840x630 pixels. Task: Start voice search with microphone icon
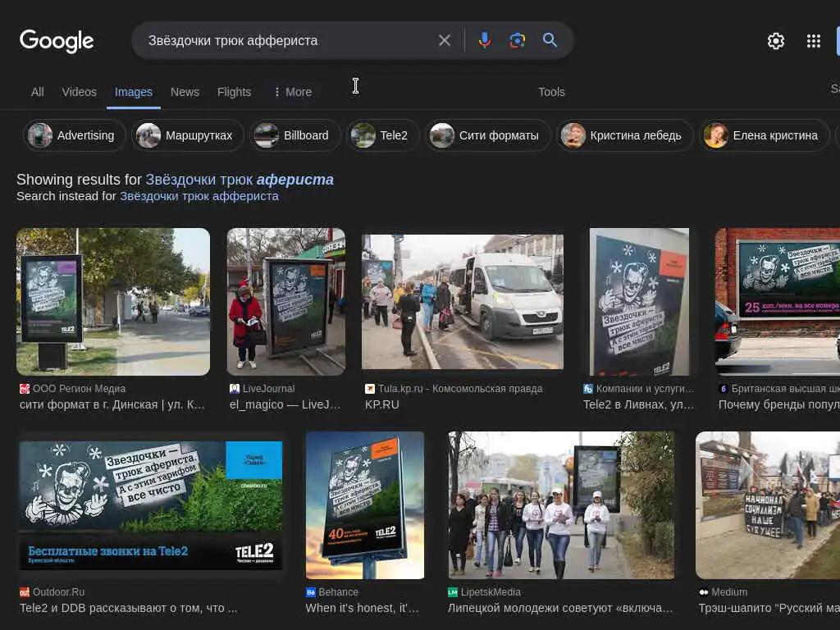click(x=484, y=40)
